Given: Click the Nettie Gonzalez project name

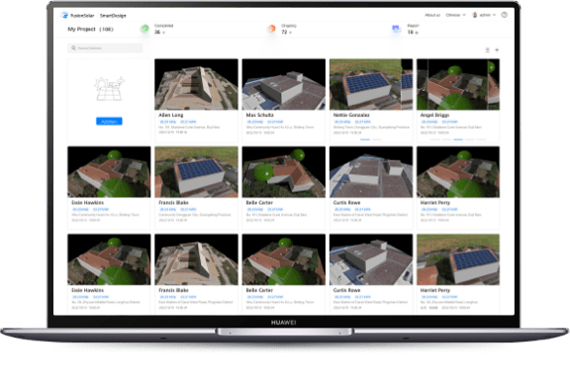Looking at the screenshot, I should coord(351,115).
